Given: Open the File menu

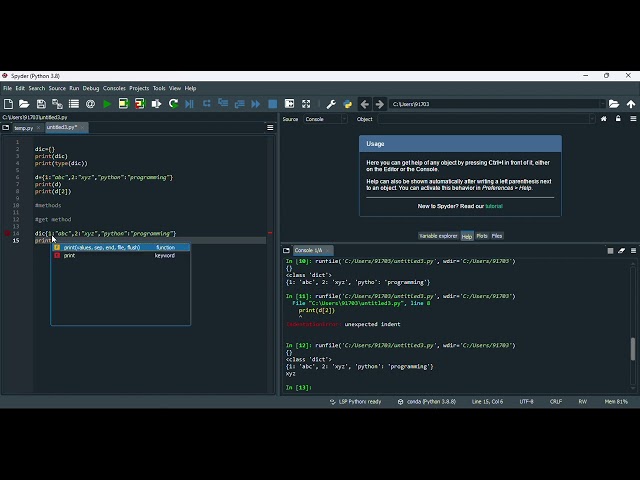Looking at the screenshot, I should point(7,88).
